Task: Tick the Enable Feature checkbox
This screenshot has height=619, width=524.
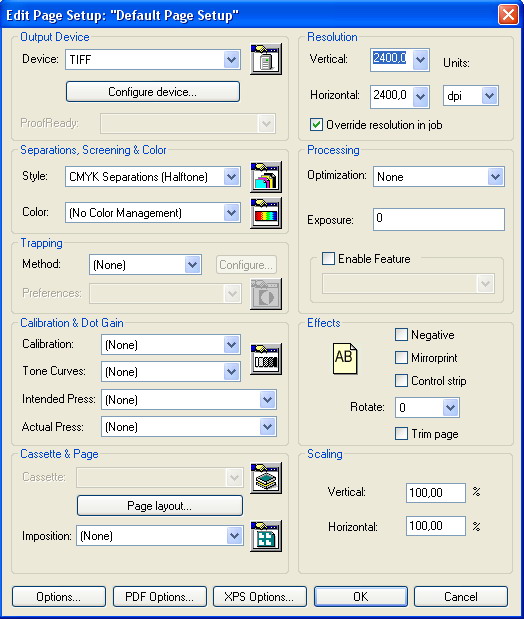Action: tap(328, 259)
